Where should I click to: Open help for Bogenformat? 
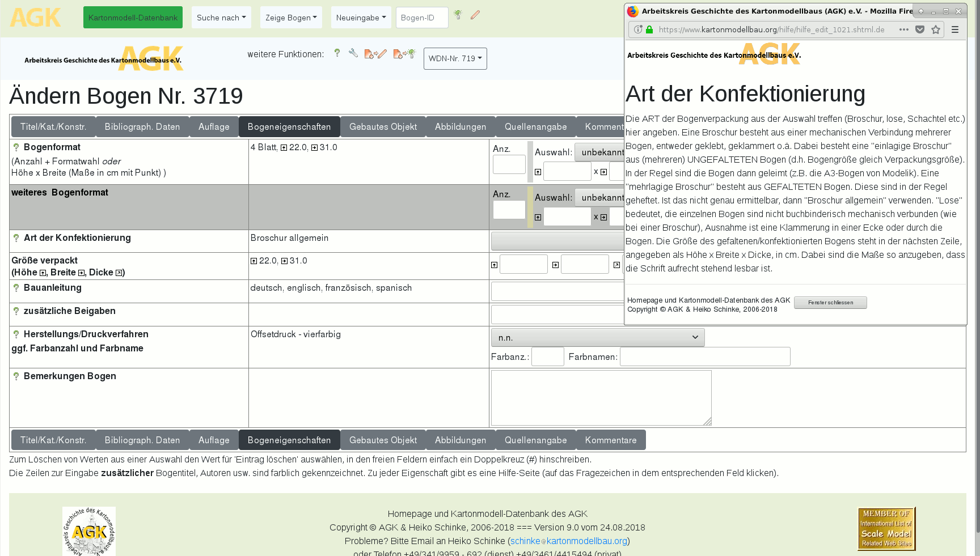point(16,147)
